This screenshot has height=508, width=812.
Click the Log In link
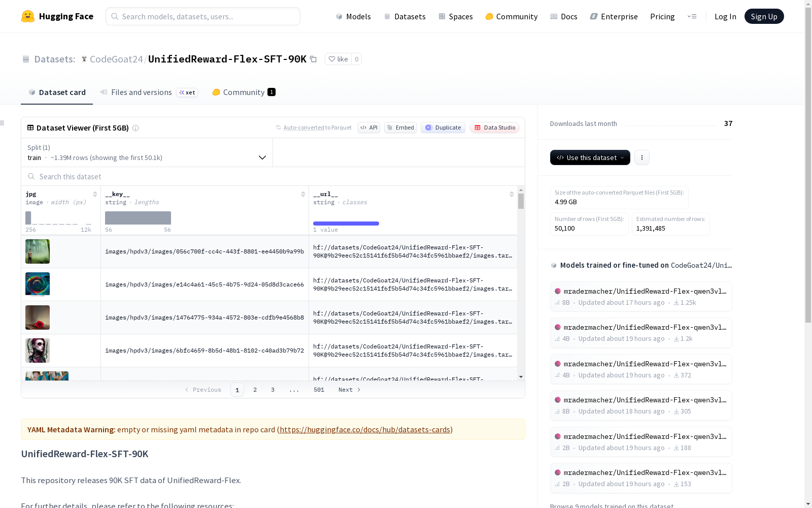tap(725, 16)
